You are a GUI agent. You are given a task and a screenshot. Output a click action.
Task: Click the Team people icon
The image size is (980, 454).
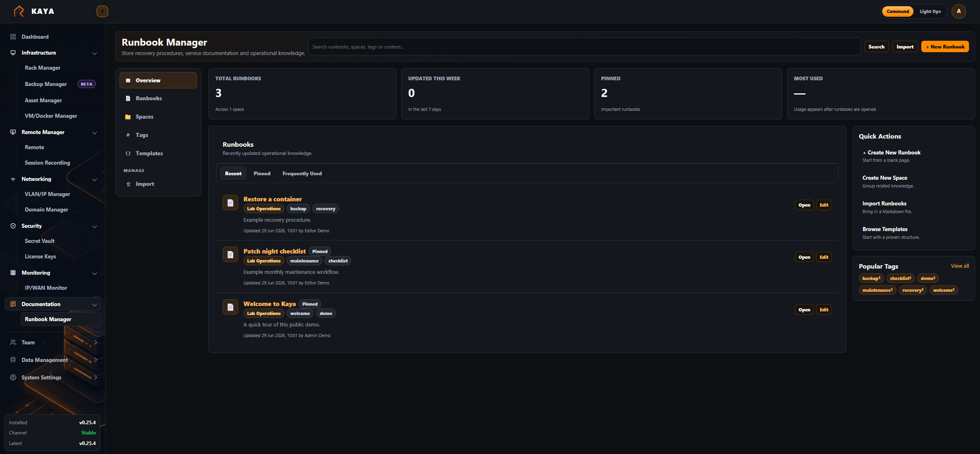coord(13,342)
